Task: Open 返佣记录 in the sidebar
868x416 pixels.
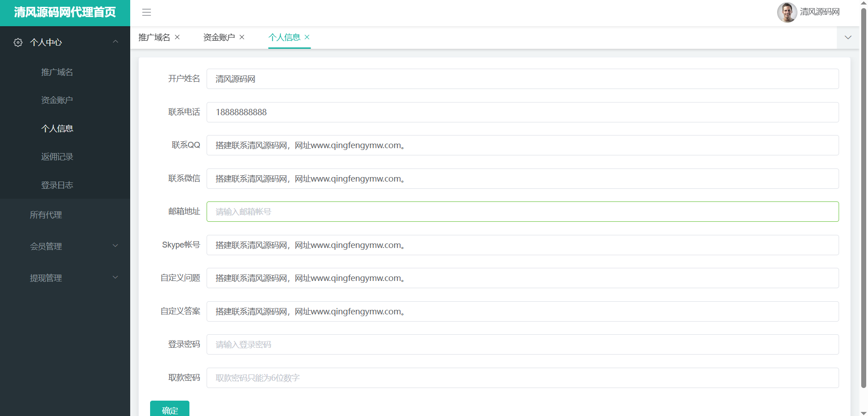Action: point(57,157)
